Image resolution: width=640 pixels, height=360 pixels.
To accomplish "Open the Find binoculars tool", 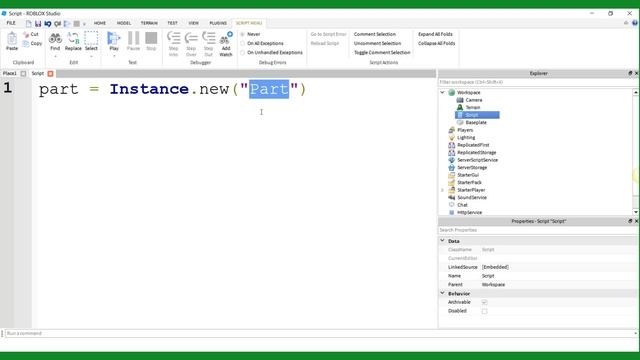I will pyautogui.click(x=55, y=38).
